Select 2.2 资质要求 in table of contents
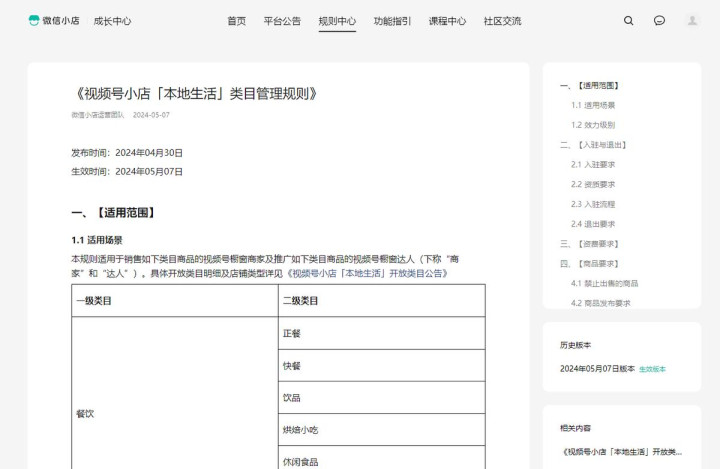This screenshot has width=720, height=469. (x=593, y=184)
